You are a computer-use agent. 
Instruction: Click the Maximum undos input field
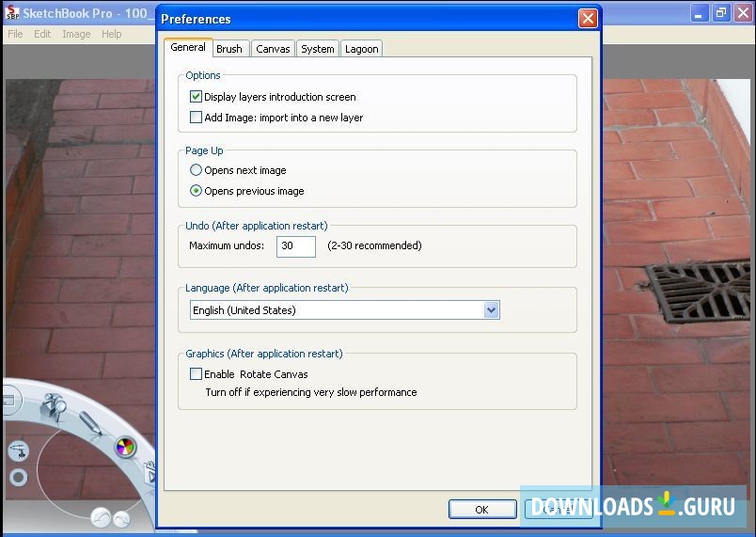296,246
